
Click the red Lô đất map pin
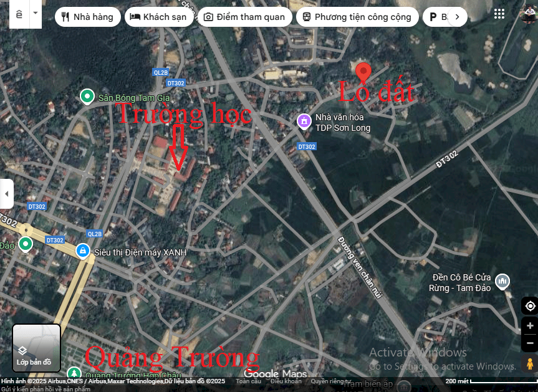(362, 73)
